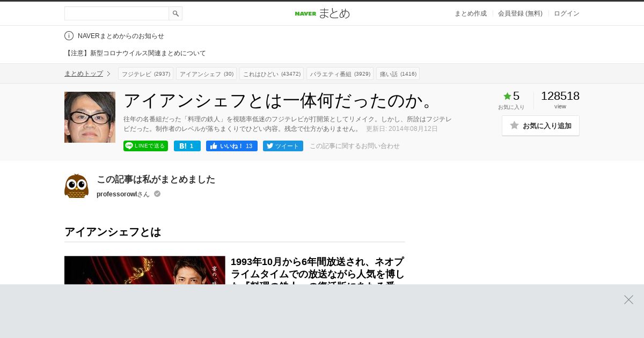Click 更新日: 2014年08月12日 text
Viewport: 644px width, 338px height.
(402, 129)
